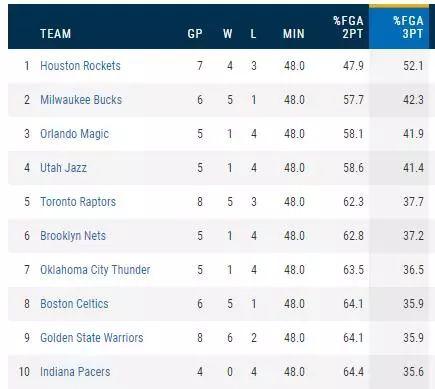
Task: Open the Golden State Warriors team link
Action: [92, 338]
